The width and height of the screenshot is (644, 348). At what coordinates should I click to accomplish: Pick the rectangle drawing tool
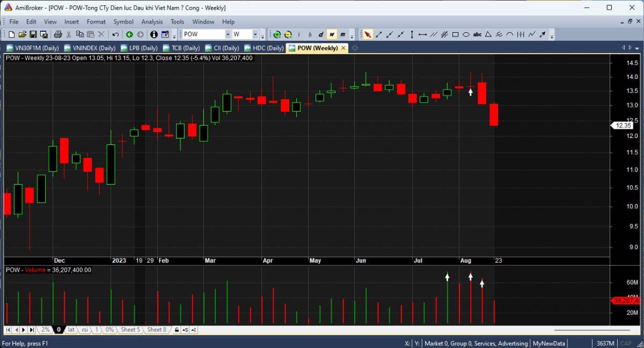click(x=455, y=34)
